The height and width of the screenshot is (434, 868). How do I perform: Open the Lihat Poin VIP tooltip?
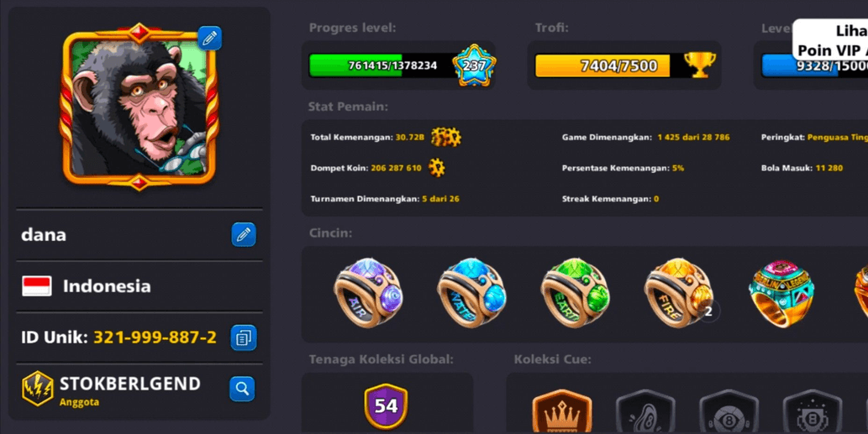click(830, 39)
